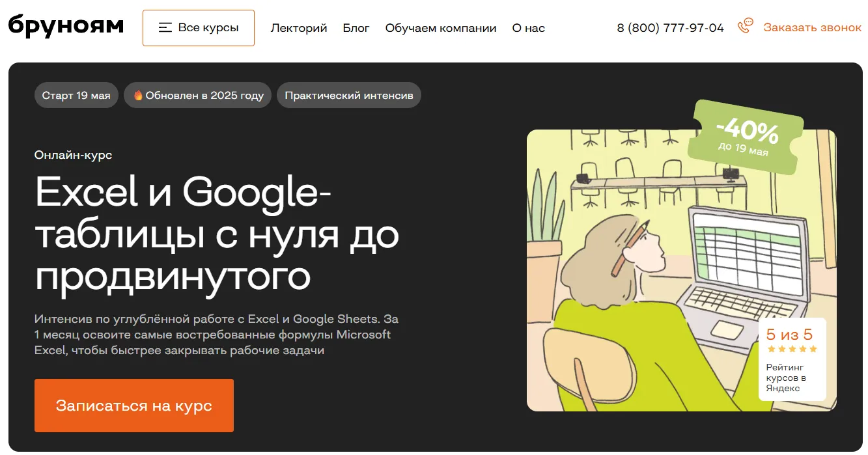Click phone number 8 (800) 777-97-04
Image resolution: width=868 pixels, height=455 pixels.
tap(670, 28)
